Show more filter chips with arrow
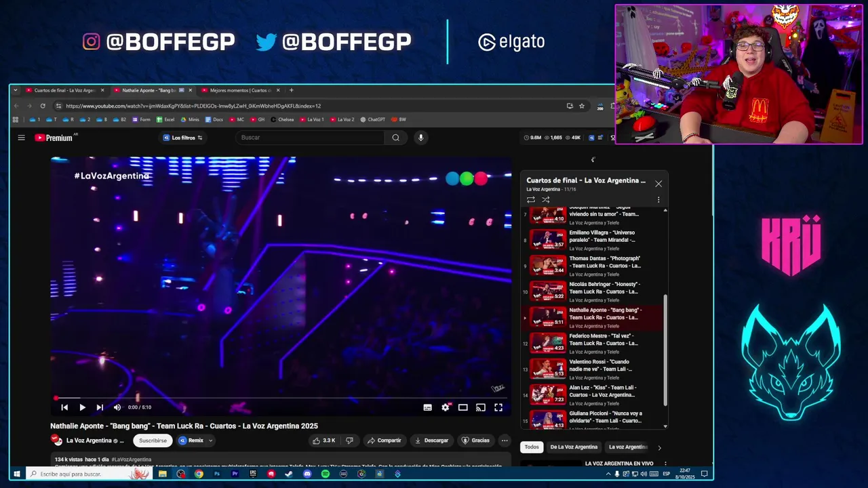 pos(659,447)
